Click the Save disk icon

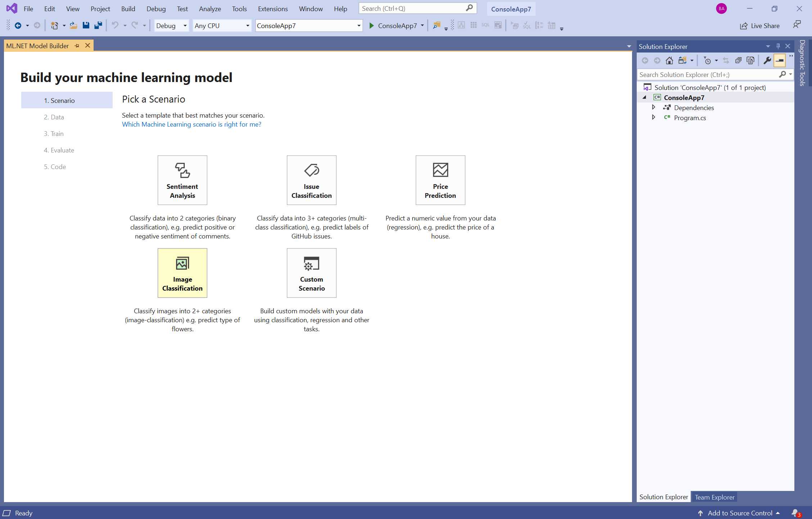(86, 25)
